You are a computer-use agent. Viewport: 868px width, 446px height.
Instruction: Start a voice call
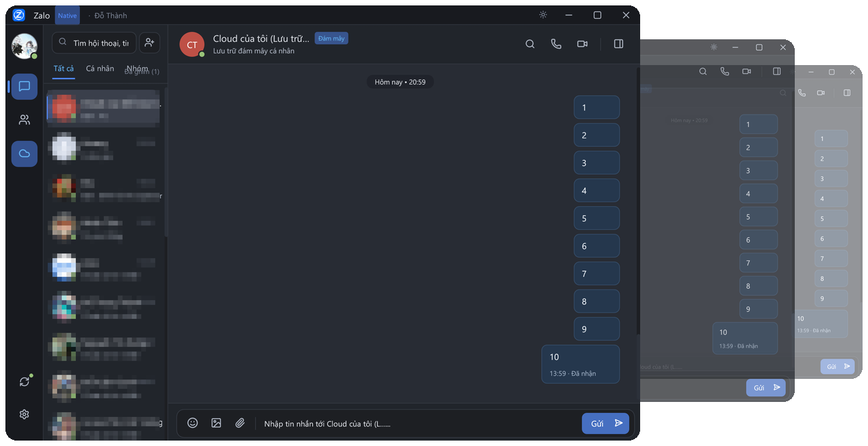(x=556, y=44)
